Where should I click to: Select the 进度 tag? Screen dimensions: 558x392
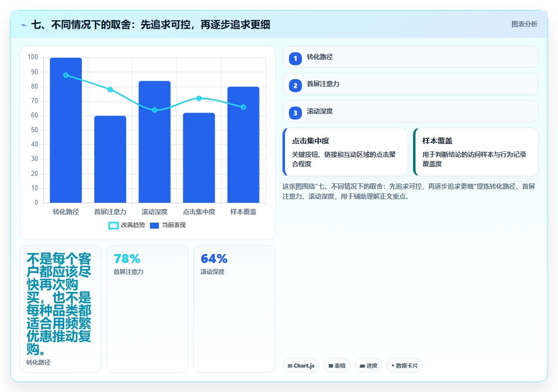(368, 366)
